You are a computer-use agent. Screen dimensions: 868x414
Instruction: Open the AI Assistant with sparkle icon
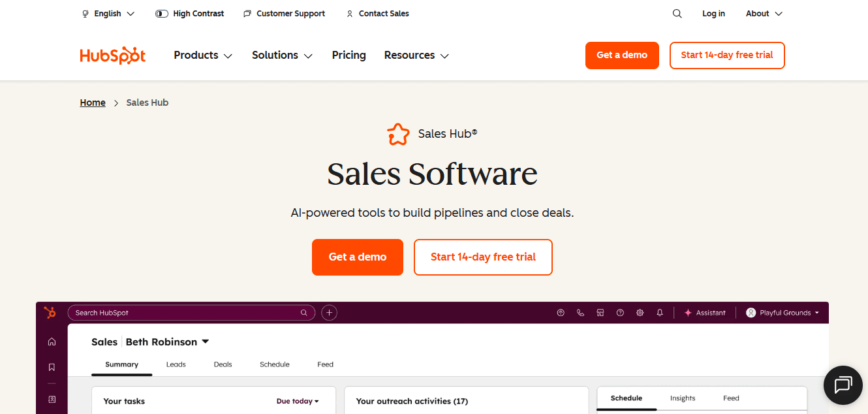coord(705,312)
